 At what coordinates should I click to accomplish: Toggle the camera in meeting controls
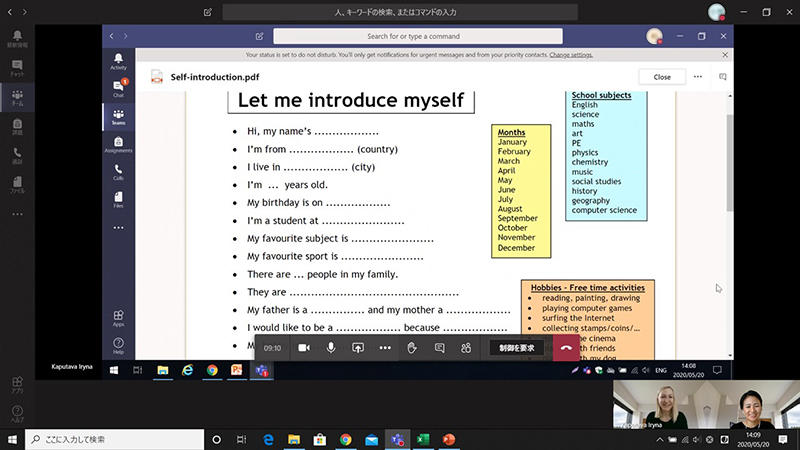[x=304, y=348]
